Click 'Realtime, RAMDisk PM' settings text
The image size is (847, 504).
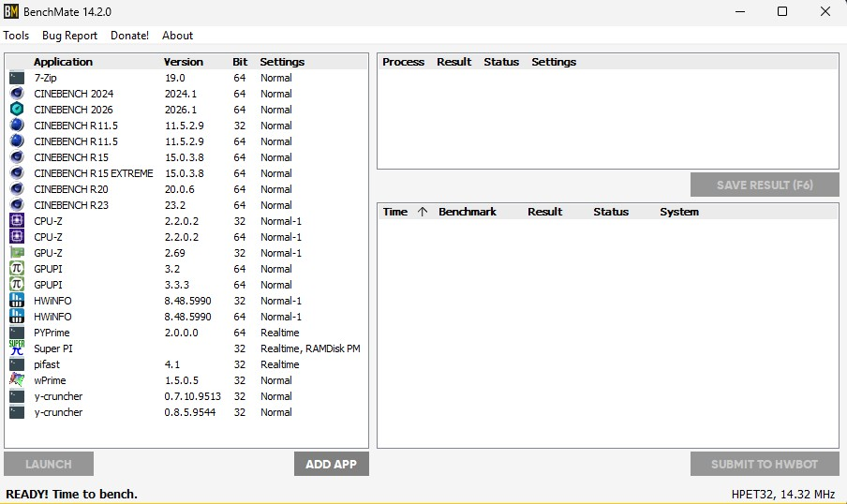click(310, 348)
